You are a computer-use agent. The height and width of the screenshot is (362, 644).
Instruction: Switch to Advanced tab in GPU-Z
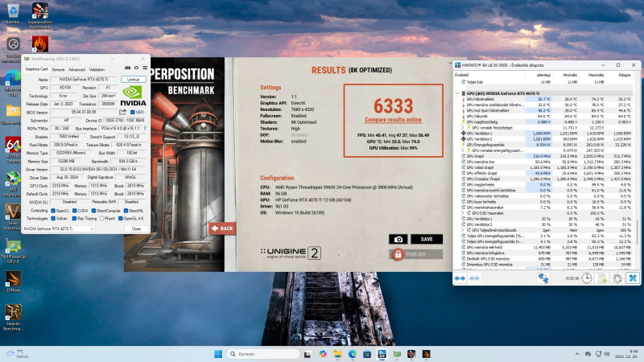76,70
